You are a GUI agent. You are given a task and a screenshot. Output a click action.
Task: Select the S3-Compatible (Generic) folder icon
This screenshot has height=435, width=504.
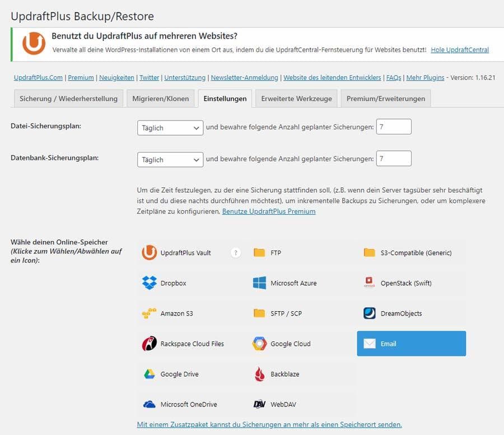[370, 253]
